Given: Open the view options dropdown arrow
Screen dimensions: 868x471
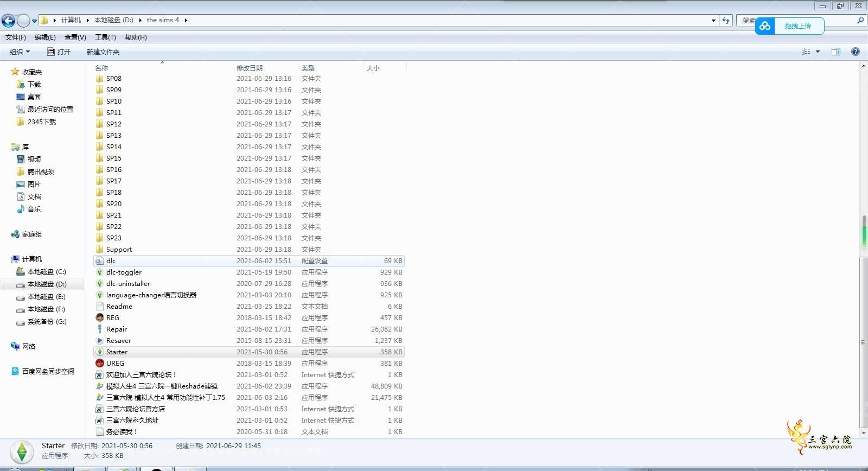Looking at the screenshot, I should click(x=818, y=52).
